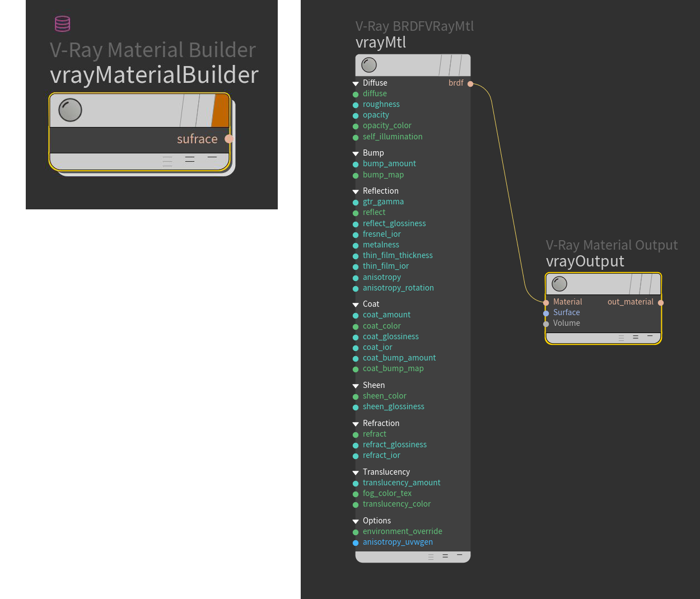Click the fresnel_ior input connector dot

coord(356,235)
